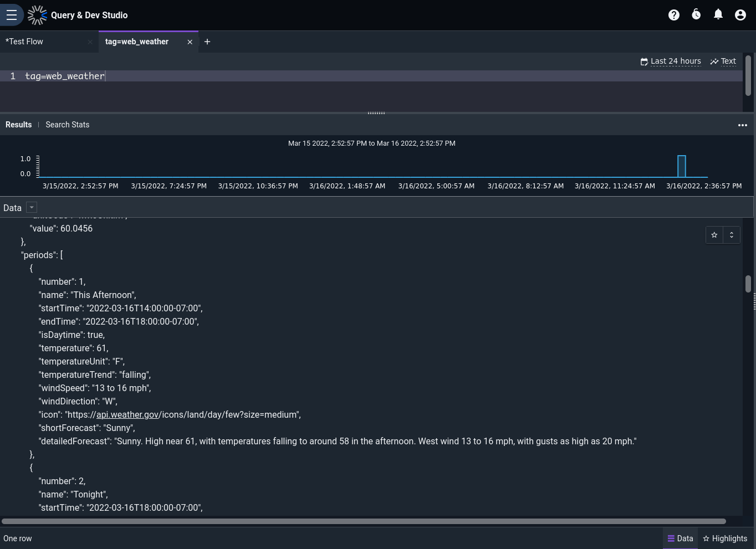756x549 pixels.
Task: Open the hamburger main menu
Action: (x=12, y=15)
